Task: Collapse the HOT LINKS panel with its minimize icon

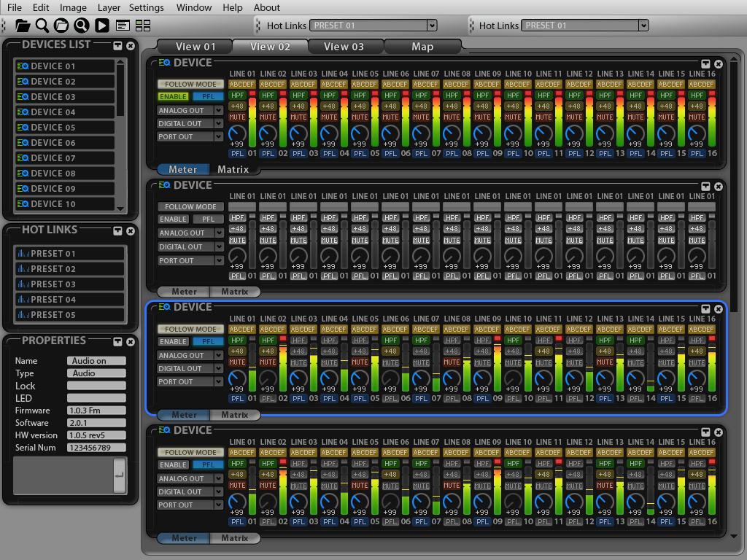Action: pos(117,231)
